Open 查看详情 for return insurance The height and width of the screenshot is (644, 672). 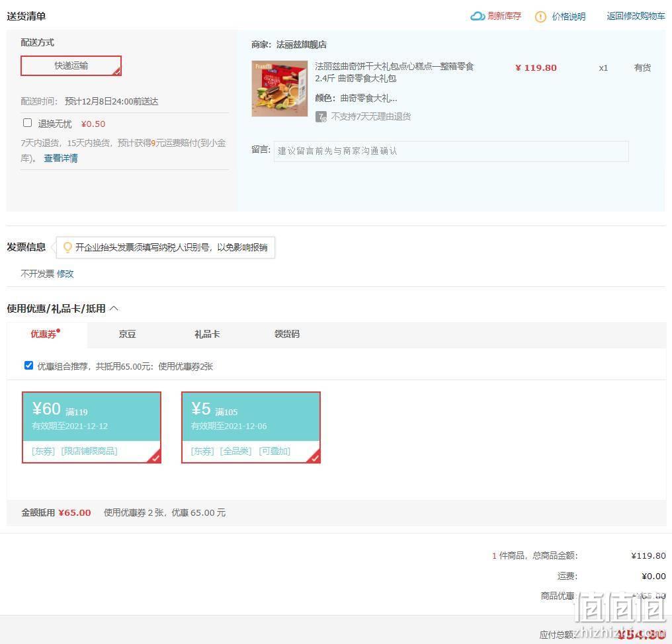[x=60, y=158]
